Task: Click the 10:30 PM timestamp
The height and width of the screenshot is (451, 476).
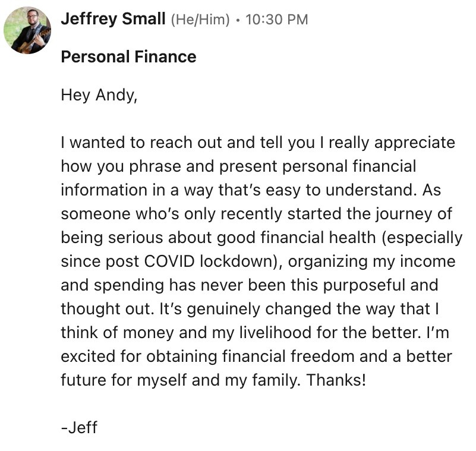Action: point(276,20)
